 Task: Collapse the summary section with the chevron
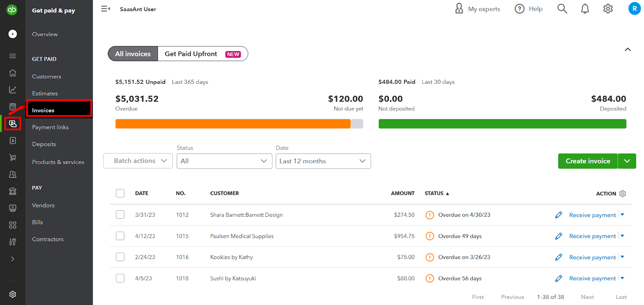pyautogui.click(x=627, y=50)
